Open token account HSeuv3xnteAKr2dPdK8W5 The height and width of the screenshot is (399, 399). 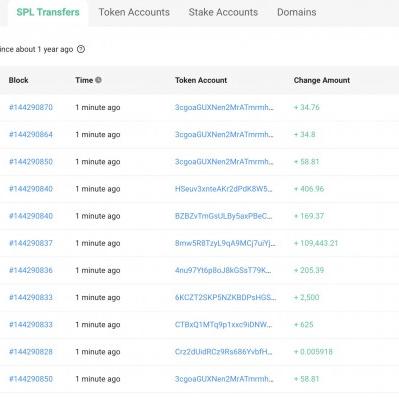point(223,189)
